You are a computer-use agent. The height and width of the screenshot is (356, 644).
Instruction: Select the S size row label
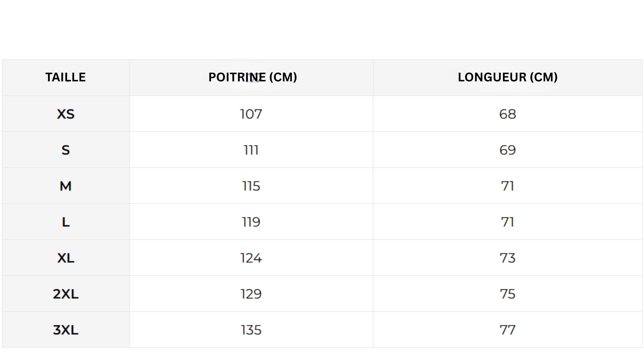[x=66, y=150]
